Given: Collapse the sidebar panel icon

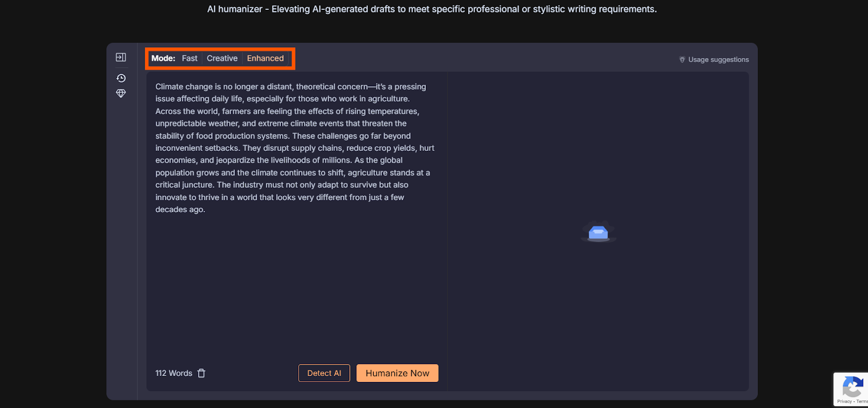Looking at the screenshot, I should click(121, 57).
